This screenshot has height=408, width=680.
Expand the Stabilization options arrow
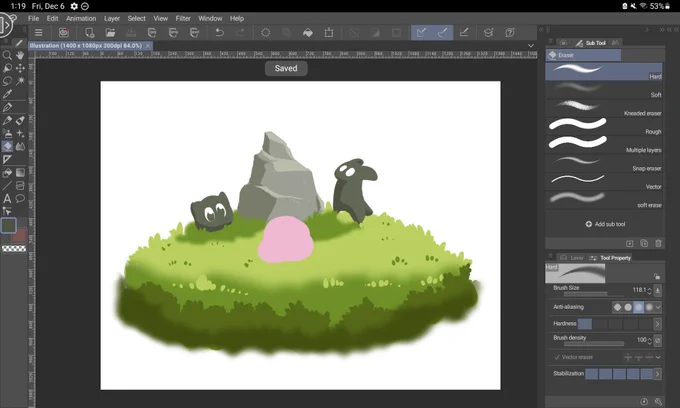[x=657, y=374]
